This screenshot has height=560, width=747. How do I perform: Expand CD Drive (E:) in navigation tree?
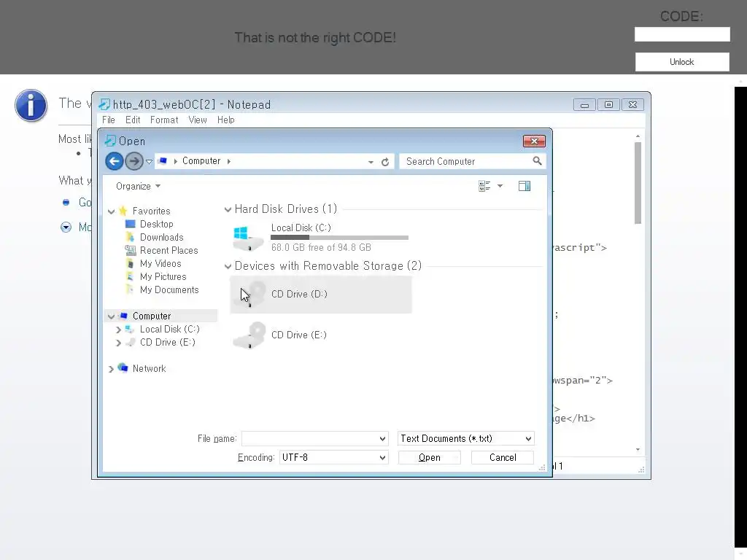[x=119, y=343]
